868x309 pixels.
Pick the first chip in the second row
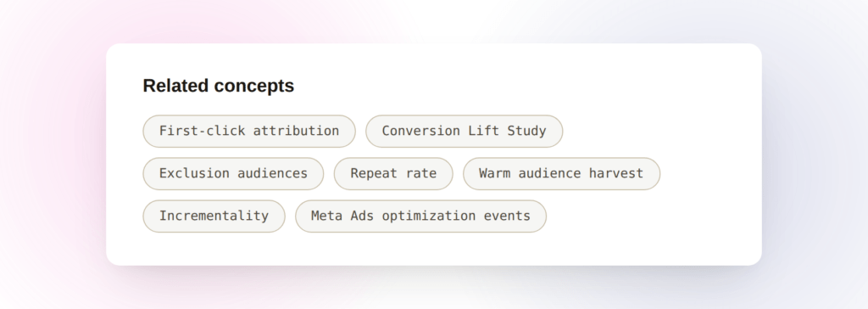pyautogui.click(x=233, y=174)
